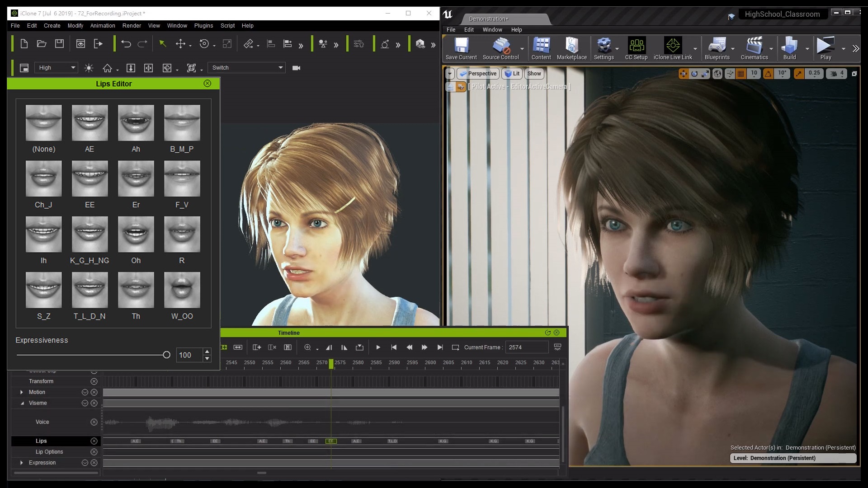Select the Move tool in iClone
Viewport: 868px width, 488px height.
coord(180,44)
